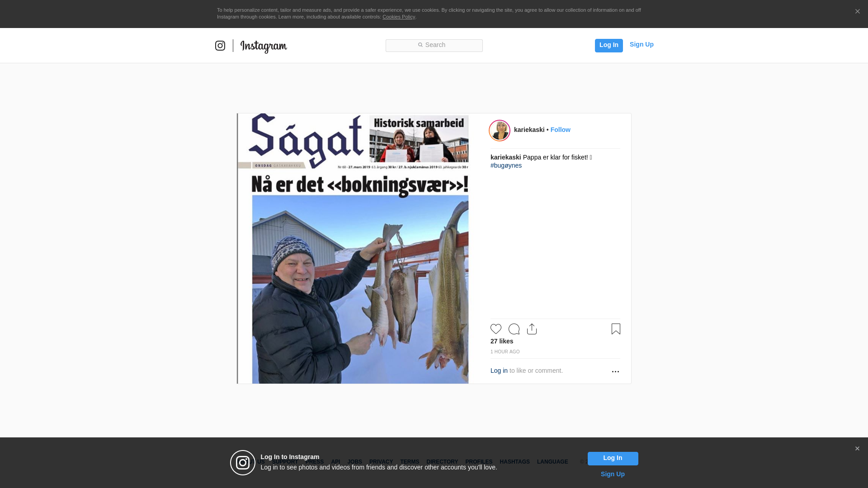Screen dimensions: 868x488
Task: Click the Instagram wordmark logo
Action: click(x=264, y=47)
